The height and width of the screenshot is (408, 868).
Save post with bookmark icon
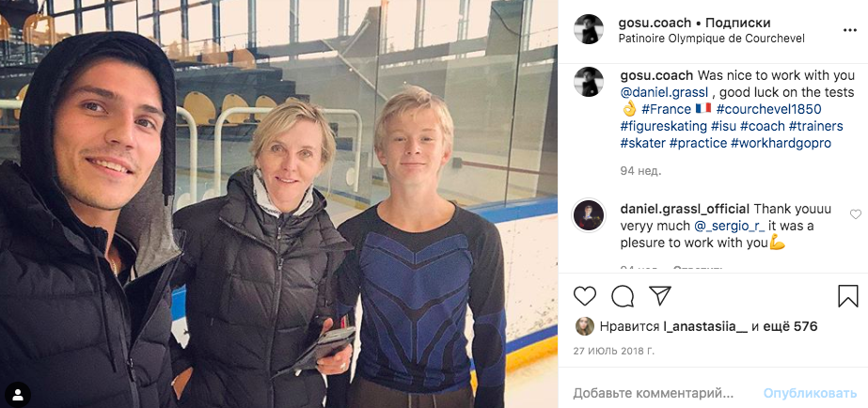[847, 296]
